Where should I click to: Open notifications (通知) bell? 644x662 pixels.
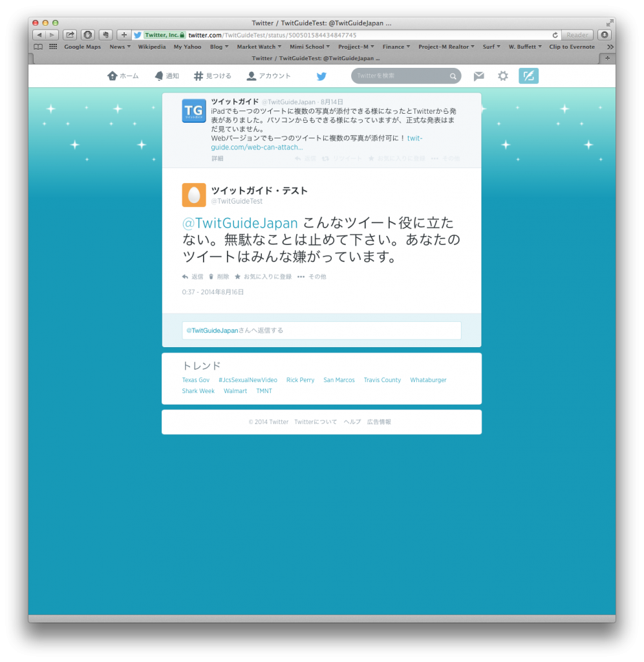tap(167, 76)
